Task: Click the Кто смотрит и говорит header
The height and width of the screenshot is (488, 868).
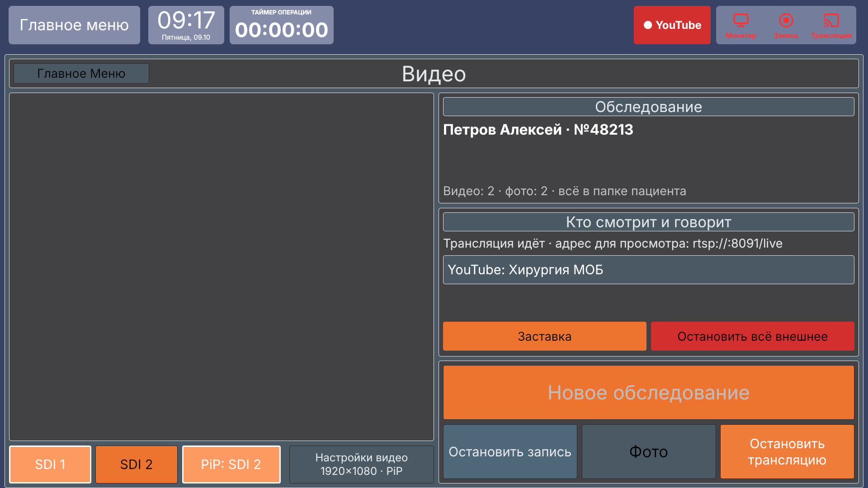Action: [648, 222]
